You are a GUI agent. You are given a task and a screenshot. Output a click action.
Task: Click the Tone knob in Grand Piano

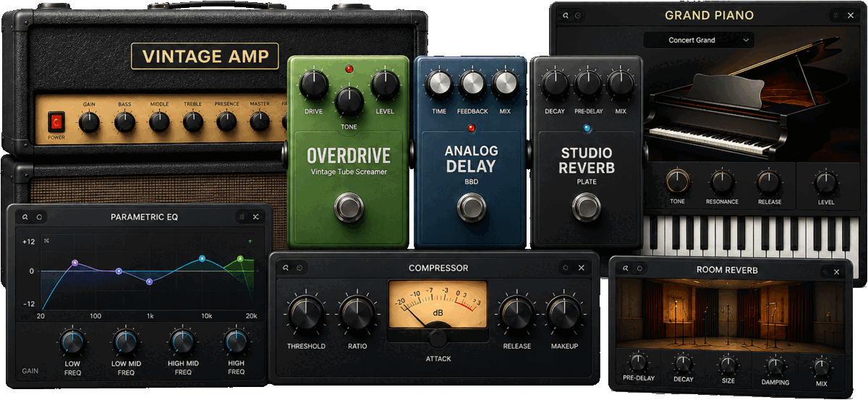(x=678, y=181)
